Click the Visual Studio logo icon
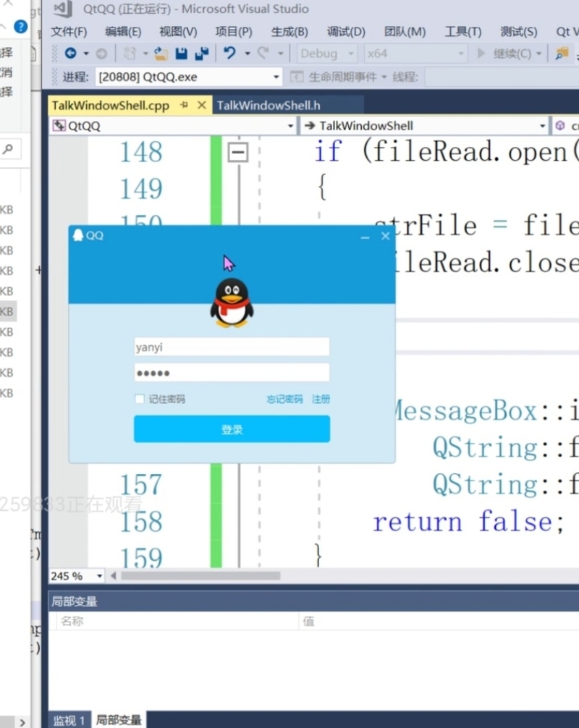579x728 pixels. pyautogui.click(x=63, y=9)
